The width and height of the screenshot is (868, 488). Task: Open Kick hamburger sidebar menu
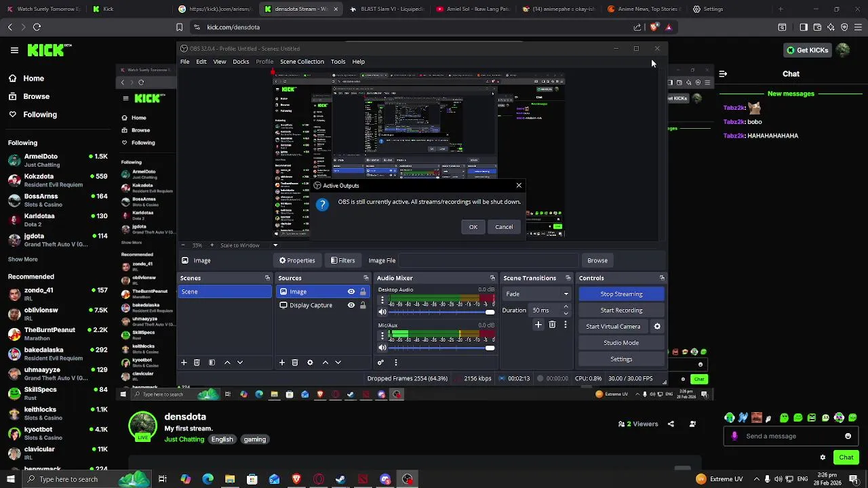pyautogui.click(x=14, y=50)
